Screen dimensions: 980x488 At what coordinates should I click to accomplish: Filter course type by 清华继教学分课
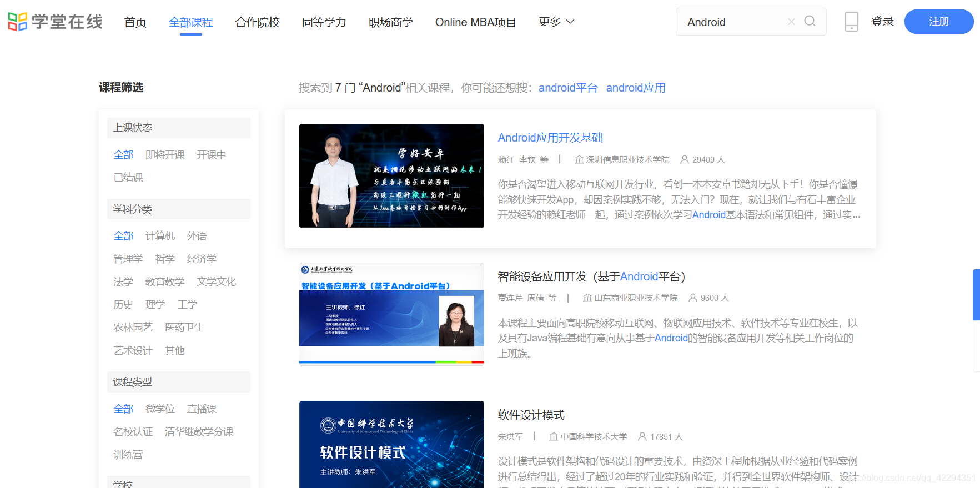coord(199,432)
